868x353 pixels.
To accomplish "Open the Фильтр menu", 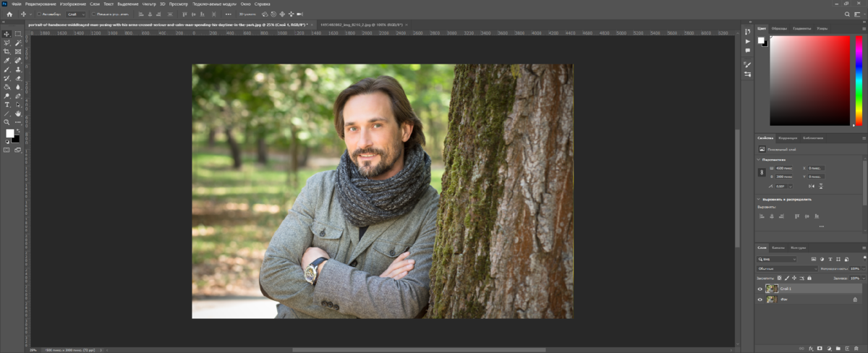I will pos(150,4).
